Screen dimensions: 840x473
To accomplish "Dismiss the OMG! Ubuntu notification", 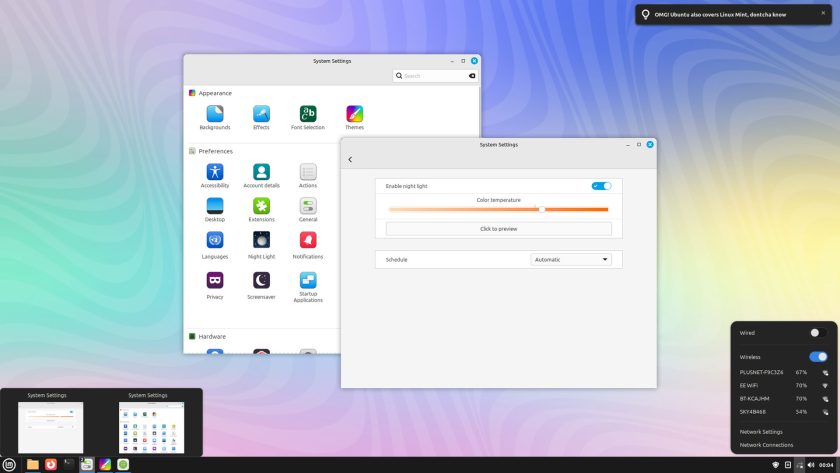I will coord(823,13).
